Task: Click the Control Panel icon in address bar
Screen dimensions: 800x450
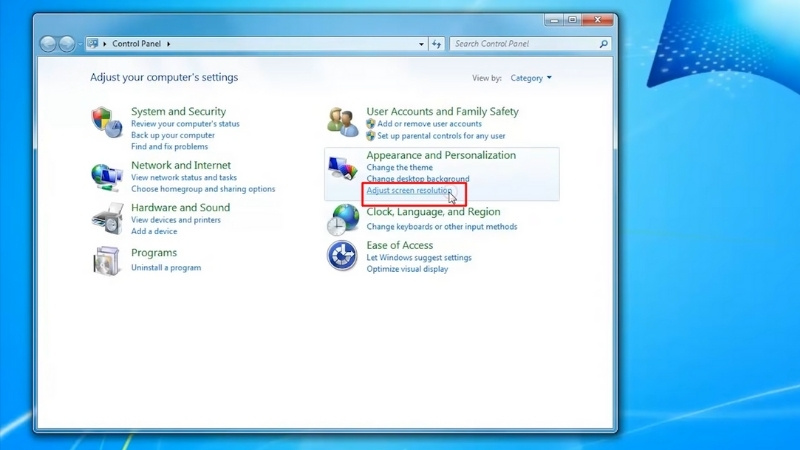Action: [93, 44]
